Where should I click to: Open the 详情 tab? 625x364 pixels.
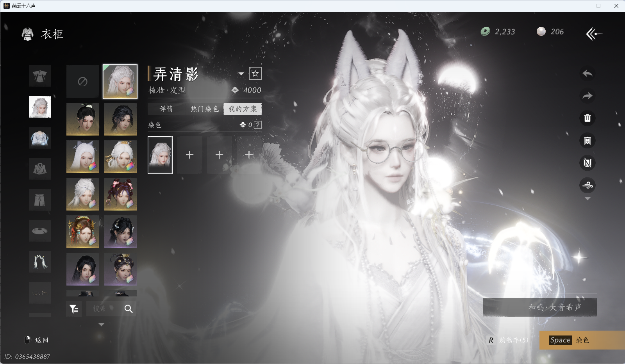click(x=167, y=109)
